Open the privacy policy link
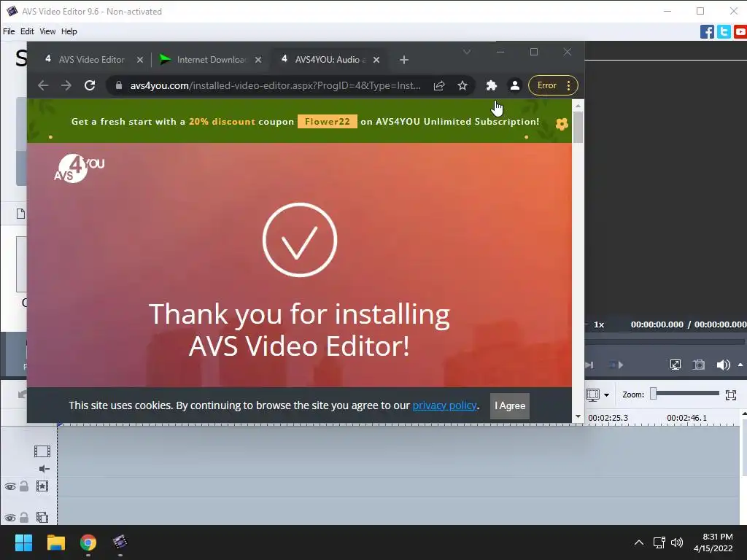The image size is (747, 560). [444, 405]
